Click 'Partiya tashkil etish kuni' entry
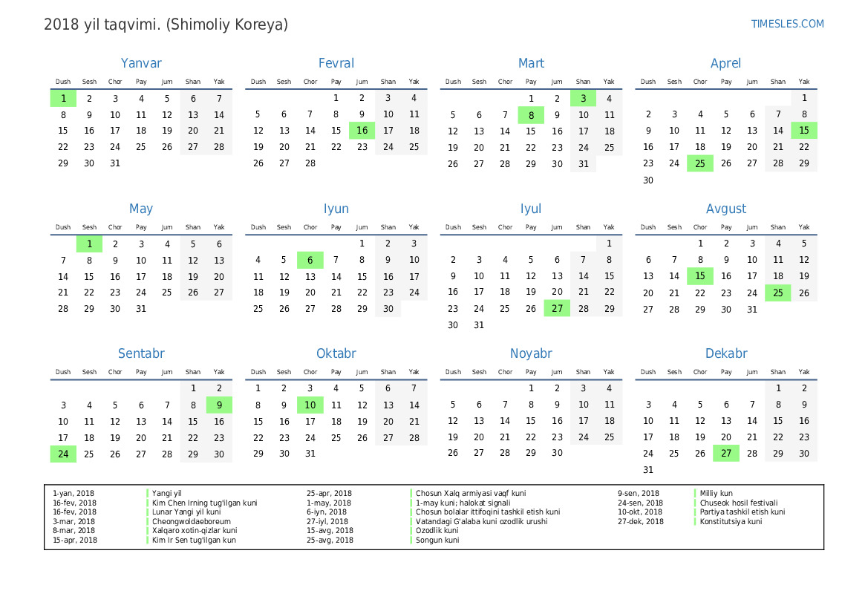Image resolution: width=868 pixels, height=614 pixels. [743, 512]
